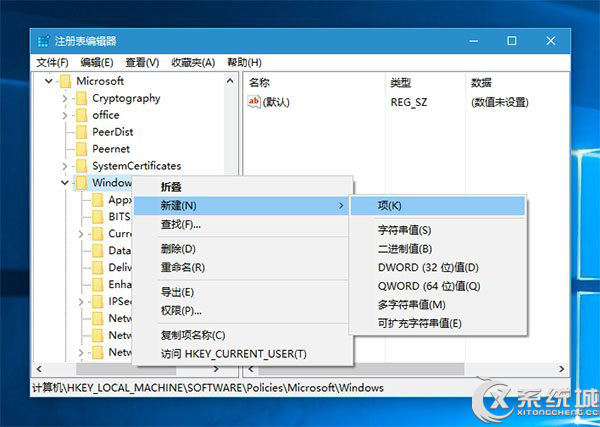Select DWORD (32 位)值(D)
This screenshot has width=600, height=427.
[x=438, y=267]
